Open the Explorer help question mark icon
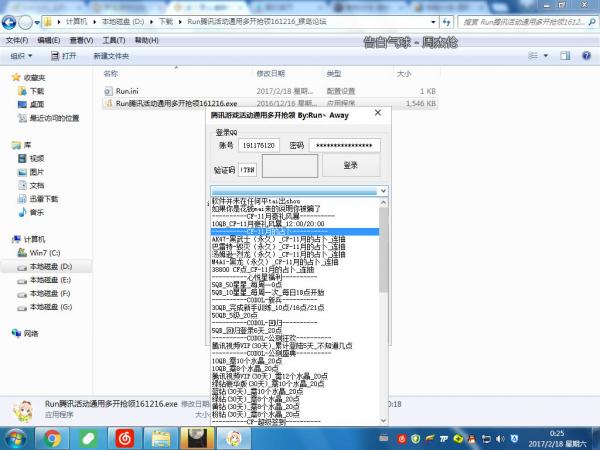600x450 pixels. (x=586, y=56)
